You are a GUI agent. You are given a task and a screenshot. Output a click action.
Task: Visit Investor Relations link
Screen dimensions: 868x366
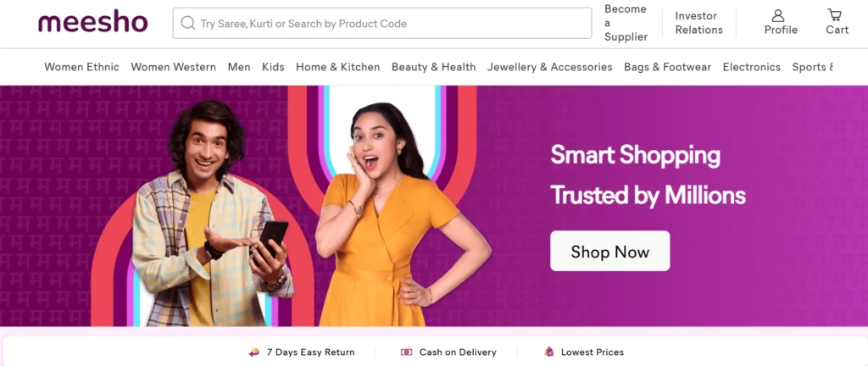point(699,23)
